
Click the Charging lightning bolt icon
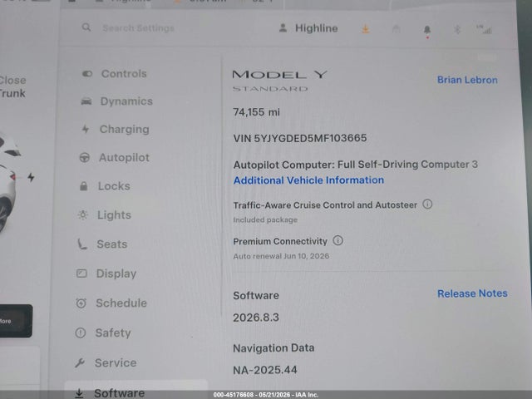coord(86,129)
